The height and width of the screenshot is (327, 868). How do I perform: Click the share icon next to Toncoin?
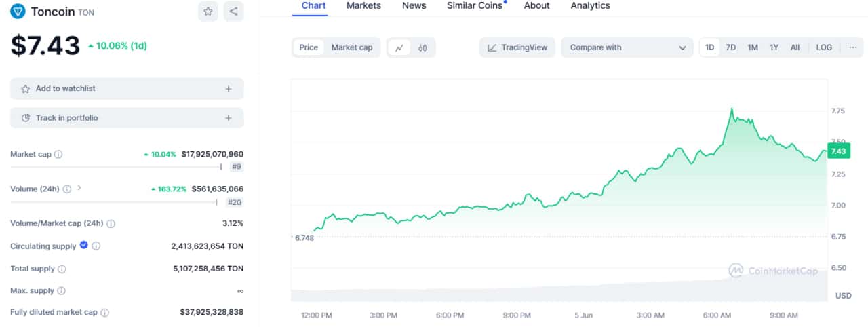click(233, 11)
